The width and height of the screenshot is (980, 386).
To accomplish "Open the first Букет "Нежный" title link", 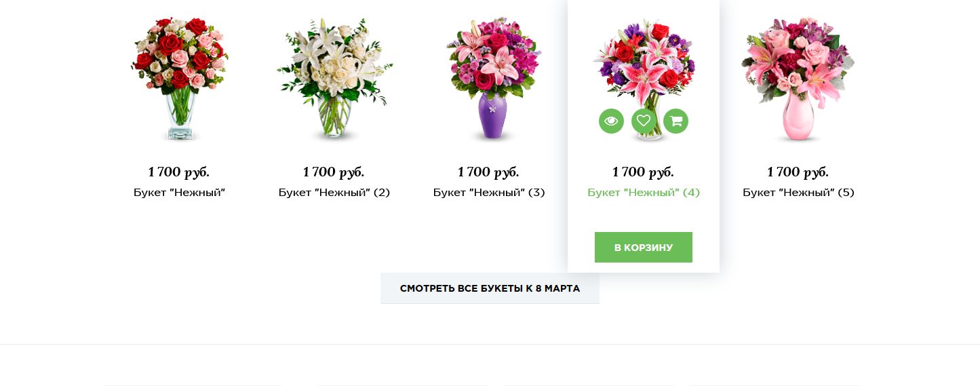I will [x=179, y=193].
